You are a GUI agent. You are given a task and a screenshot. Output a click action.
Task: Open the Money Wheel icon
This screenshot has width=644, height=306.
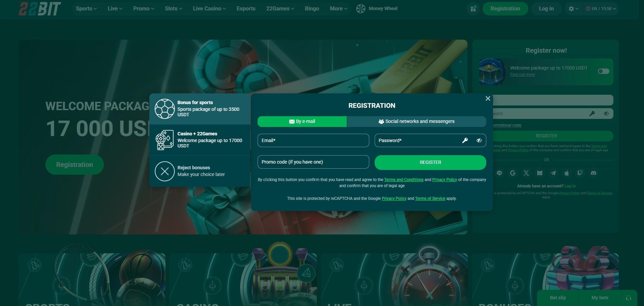(x=361, y=9)
